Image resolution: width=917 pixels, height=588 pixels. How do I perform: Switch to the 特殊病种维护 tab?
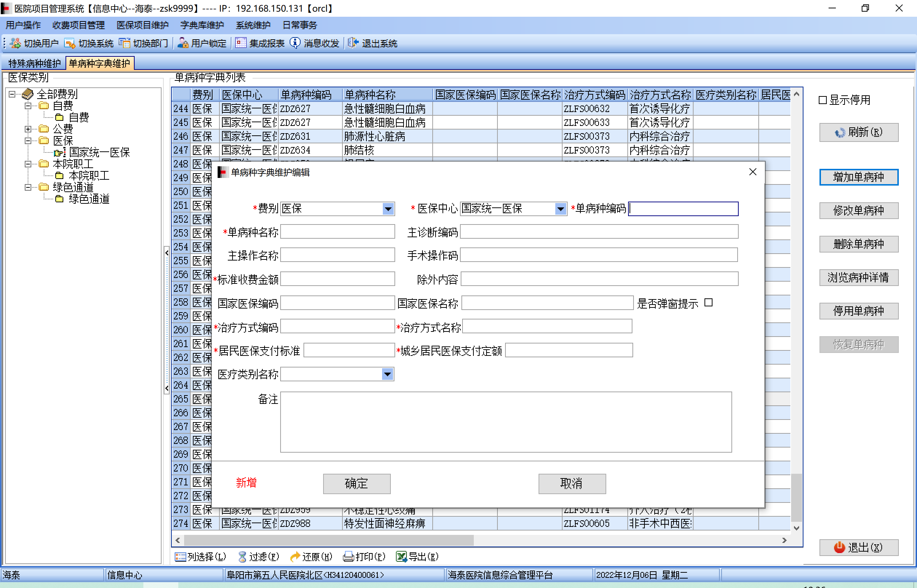coord(34,63)
